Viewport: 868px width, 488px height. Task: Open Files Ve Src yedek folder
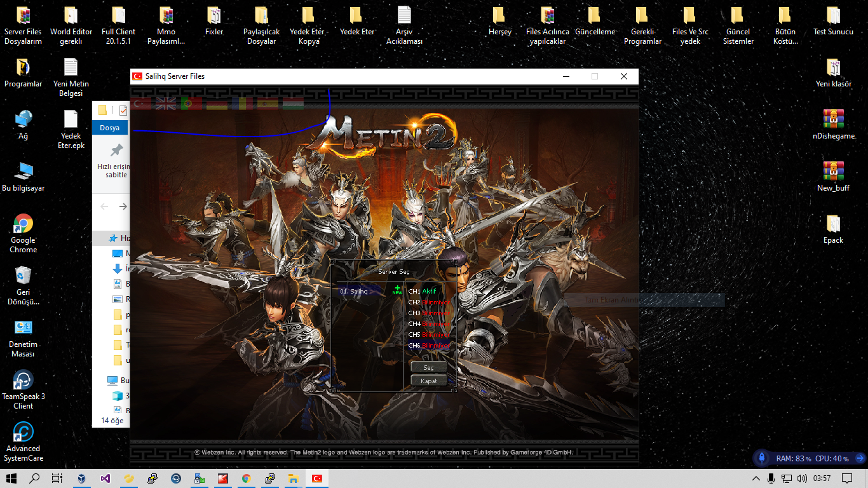pyautogui.click(x=690, y=27)
